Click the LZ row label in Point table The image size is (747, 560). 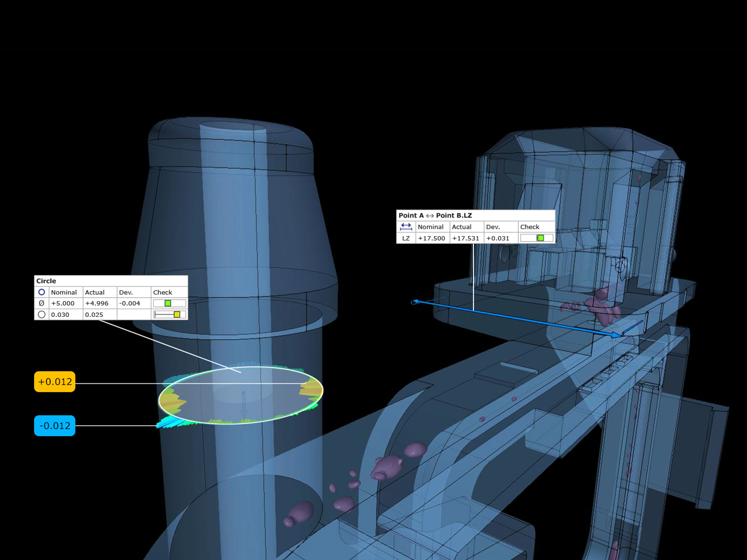406,238
